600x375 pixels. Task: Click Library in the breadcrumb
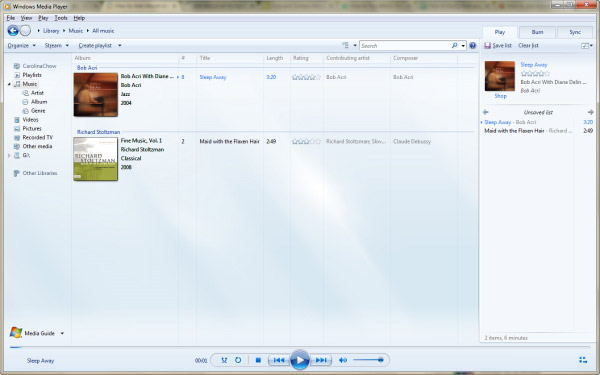pos(51,31)
